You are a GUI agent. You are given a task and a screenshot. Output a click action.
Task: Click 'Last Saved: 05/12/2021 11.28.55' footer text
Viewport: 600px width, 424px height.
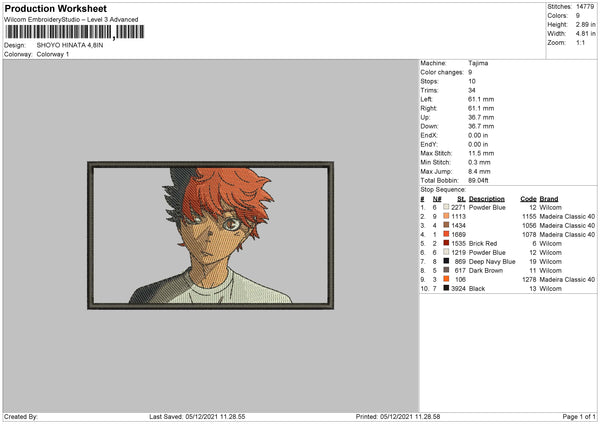coord(197,416)
